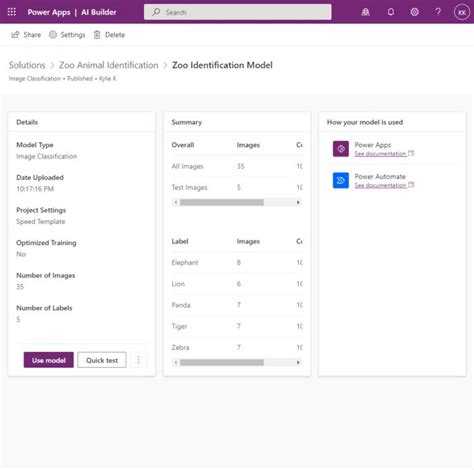Click the Settings gear icon in toolbar
The width and height of the screenshot is (474, 470).
click(53, 35)
